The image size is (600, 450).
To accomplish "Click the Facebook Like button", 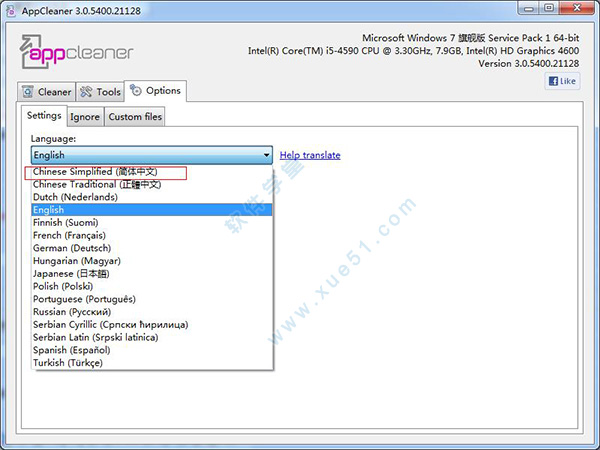I will tap(562, 82).
